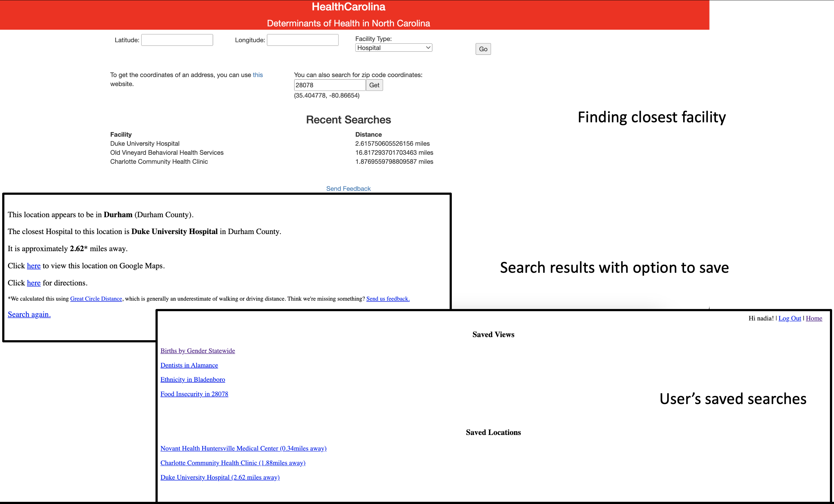Viewport: 834px width, 504px height.
Task: Open the Ethnicity in Bladenboro saved view
Action: pos(193,379)
